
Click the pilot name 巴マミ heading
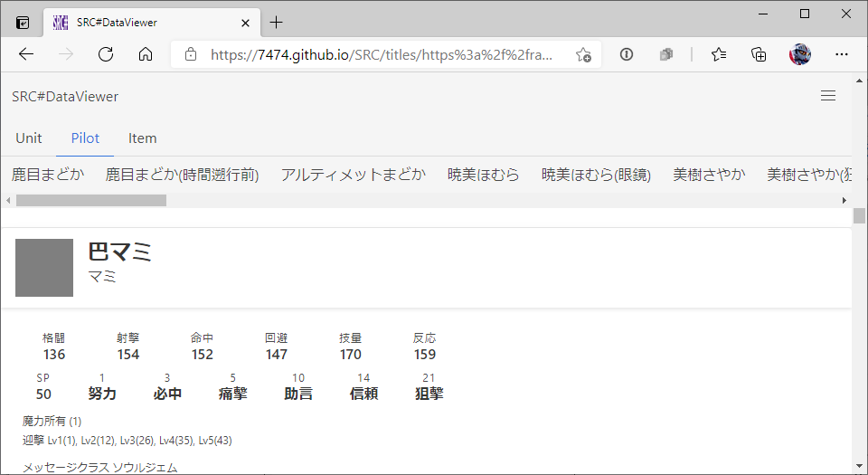tap(119, 252)
